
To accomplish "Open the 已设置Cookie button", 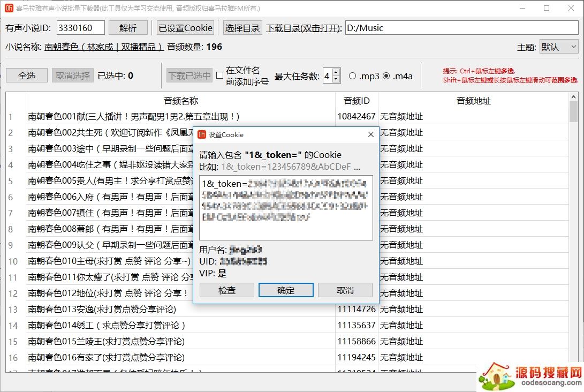I will [x=186, y=28].
